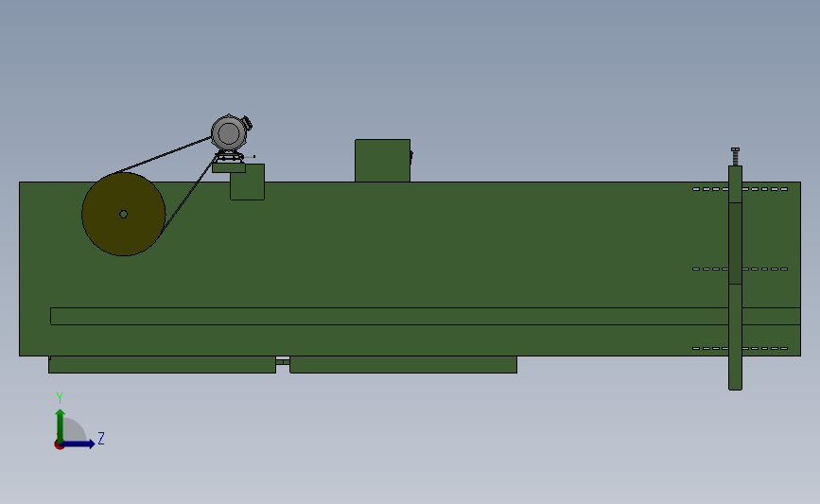Click the hex hub at pulley center
The image size is (820, 504).
(x=123, y=214)
